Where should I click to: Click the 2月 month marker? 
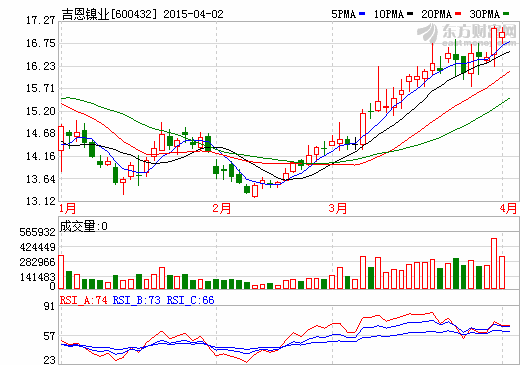222,209
